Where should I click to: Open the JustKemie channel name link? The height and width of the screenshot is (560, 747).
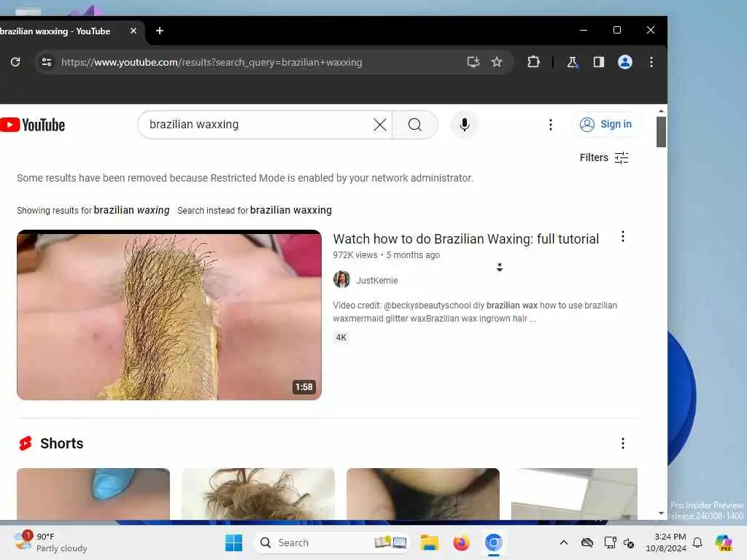click(x=377, y=281)
